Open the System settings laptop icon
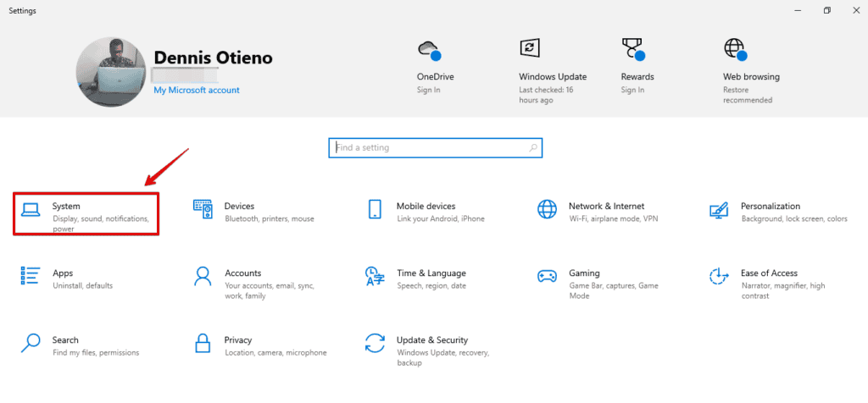This screenshot has height=403, width=868. (x=31, y=209)
